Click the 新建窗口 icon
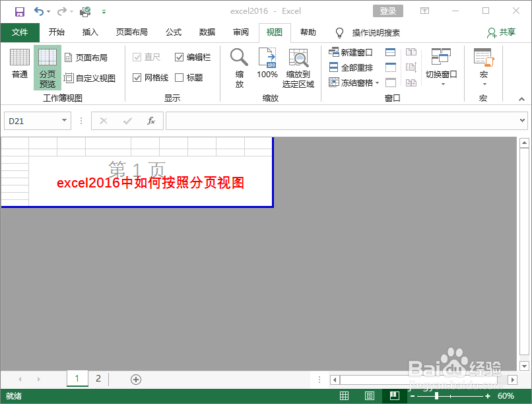The height and width of the screenshot is (404, 532). click(x=345, y=52)
